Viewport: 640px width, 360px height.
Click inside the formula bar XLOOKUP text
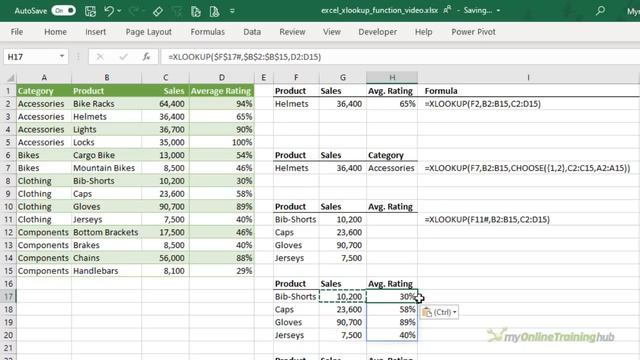pos(244,57)
